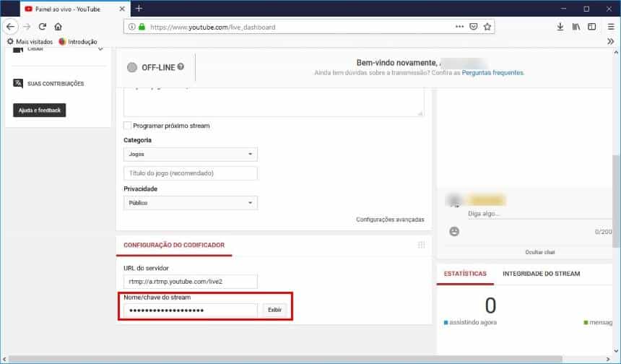
Task: Enable the Programar próximo stream checkbox
Action: [128, 126]
